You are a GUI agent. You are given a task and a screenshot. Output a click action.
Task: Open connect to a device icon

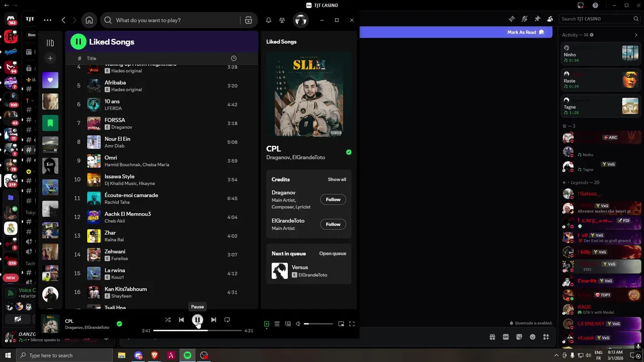(x=288, y=324)
